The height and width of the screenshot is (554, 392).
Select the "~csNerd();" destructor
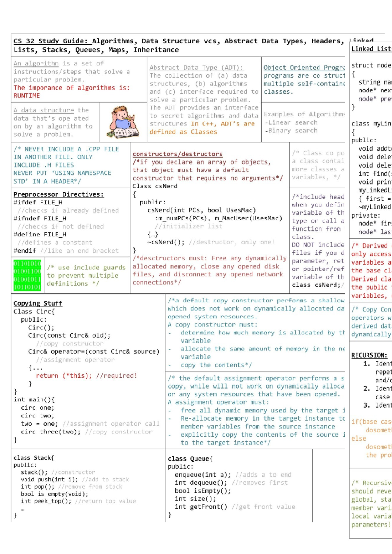[166, 242]
